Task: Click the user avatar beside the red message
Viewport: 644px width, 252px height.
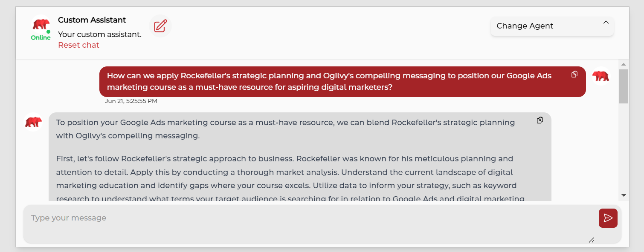Action: coord(600,77)
